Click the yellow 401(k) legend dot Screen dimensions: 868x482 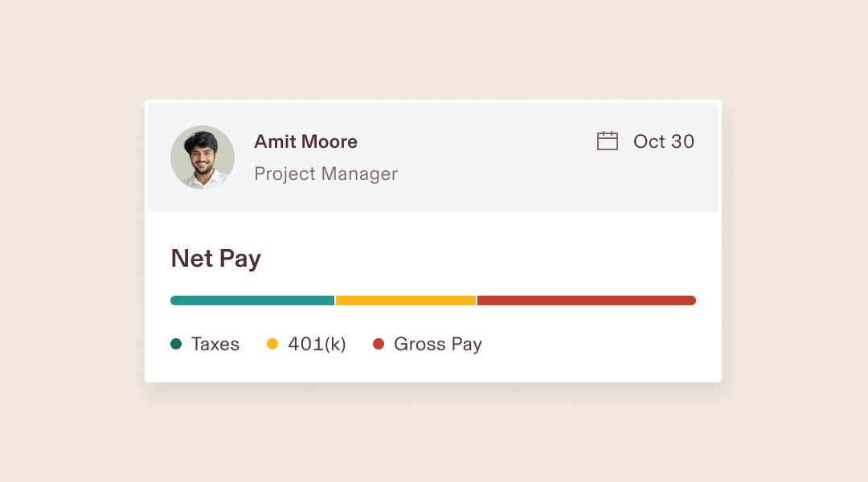272,344
